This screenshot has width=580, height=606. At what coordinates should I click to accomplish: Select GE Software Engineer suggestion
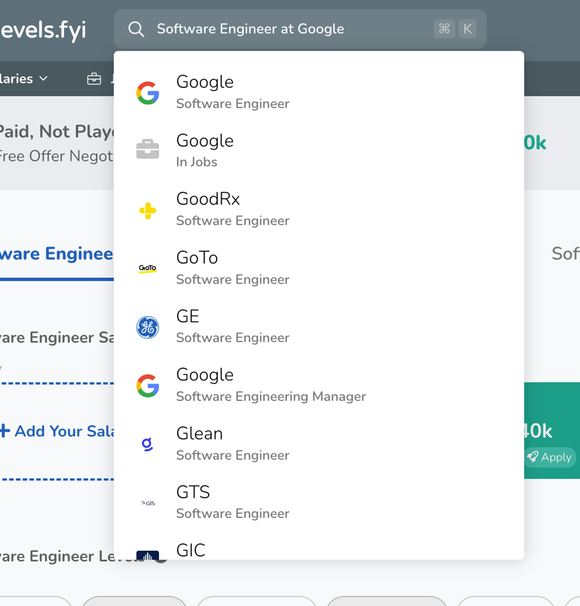(x=319, y=327)
